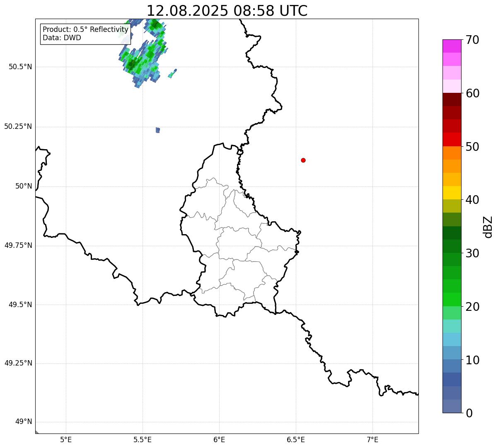Click the red station marker dot
The height and width of the screenshot is (448, 498).
303,160
